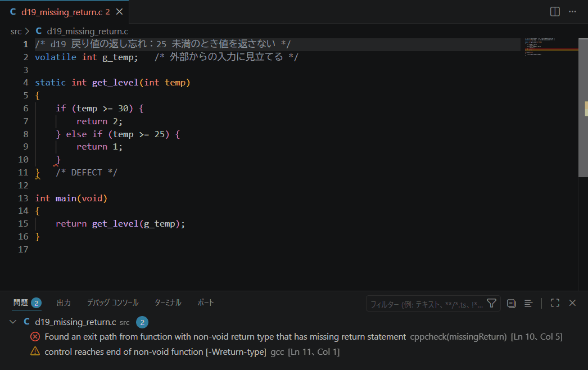The image size is (588, 370).
Task: Click the C icon in problems file row
Action: point(26,322)
